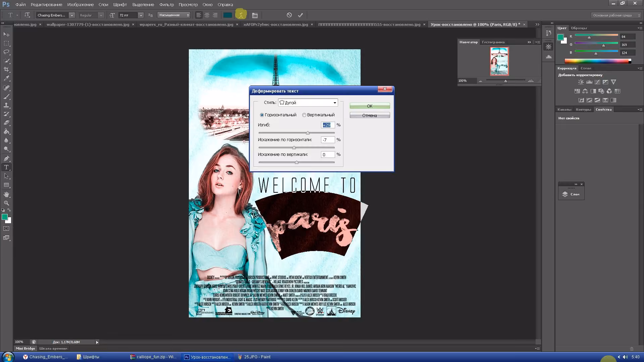Select the Zoom tool
This screenshot has height=362, width=644.
tap(6, 203)
